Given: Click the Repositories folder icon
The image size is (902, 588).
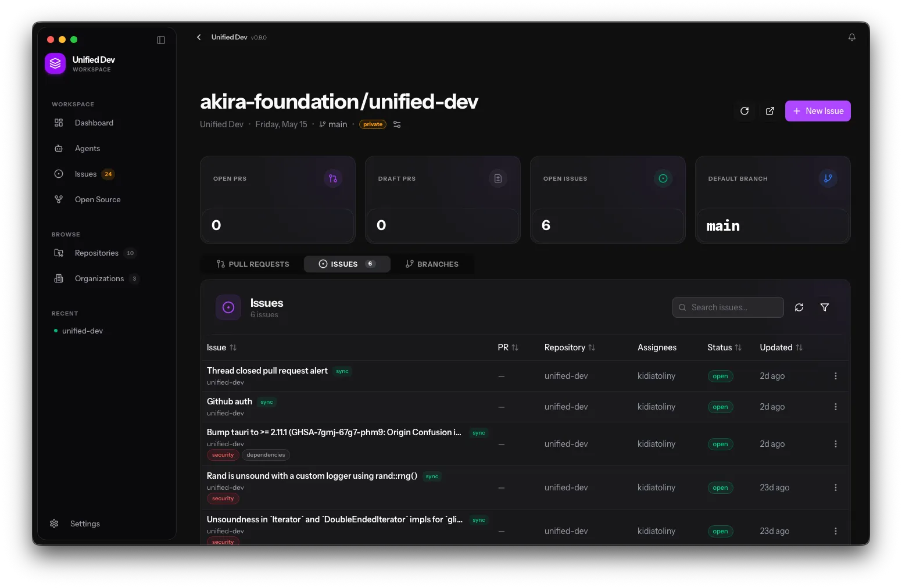Looking at the screenshot, I should tap(59, 253).
